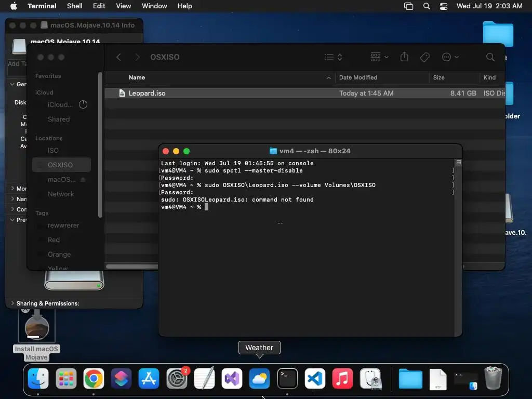Open the Terminal application menu
The height and width of the screenshot is (399, 532).
pos(42,6)
